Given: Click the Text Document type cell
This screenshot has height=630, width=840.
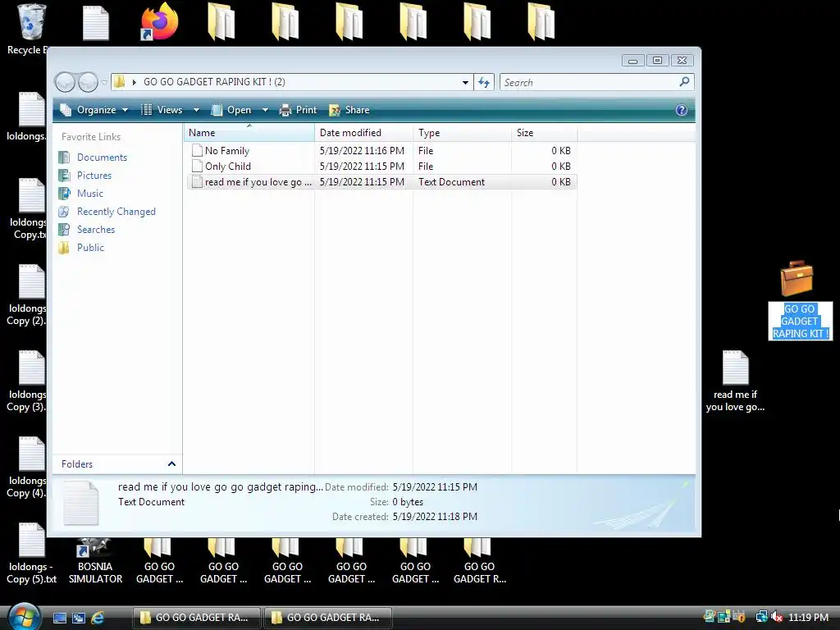Looking at the screenshot, I should pyautogui.click(x=452, y=181).
